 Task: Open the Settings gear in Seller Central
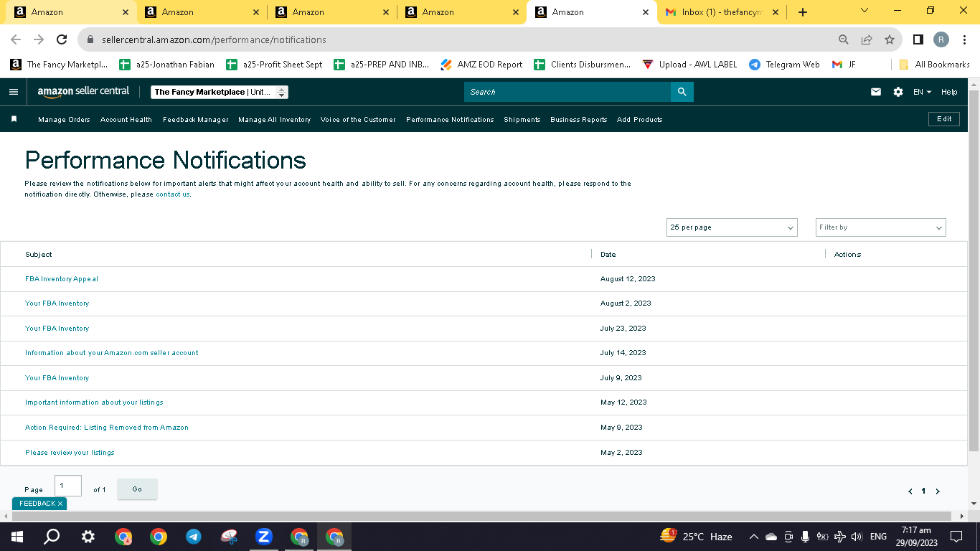point(898,92)
